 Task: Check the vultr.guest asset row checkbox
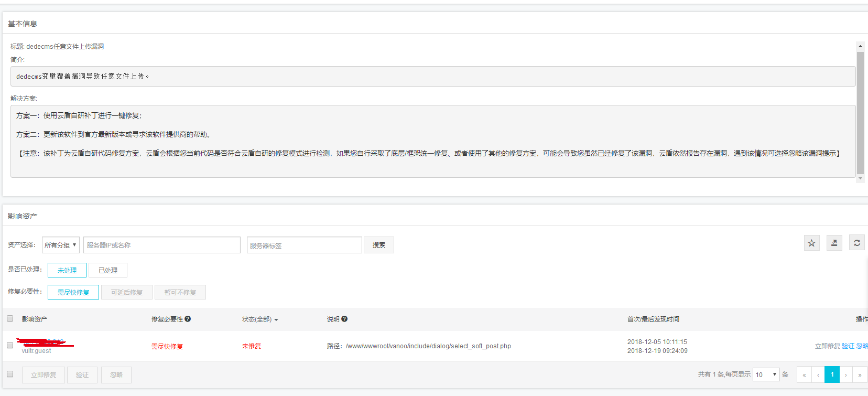(x=10, y=345)
